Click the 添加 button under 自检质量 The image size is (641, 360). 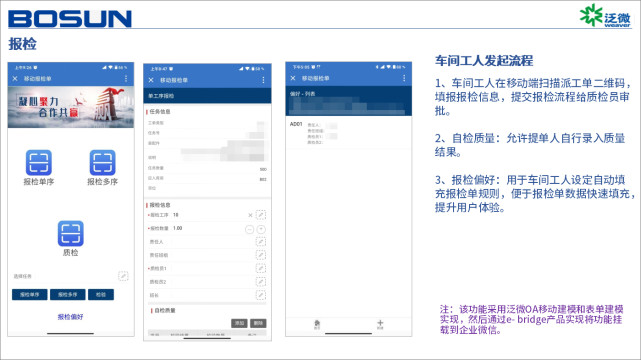tap(239, 323)
